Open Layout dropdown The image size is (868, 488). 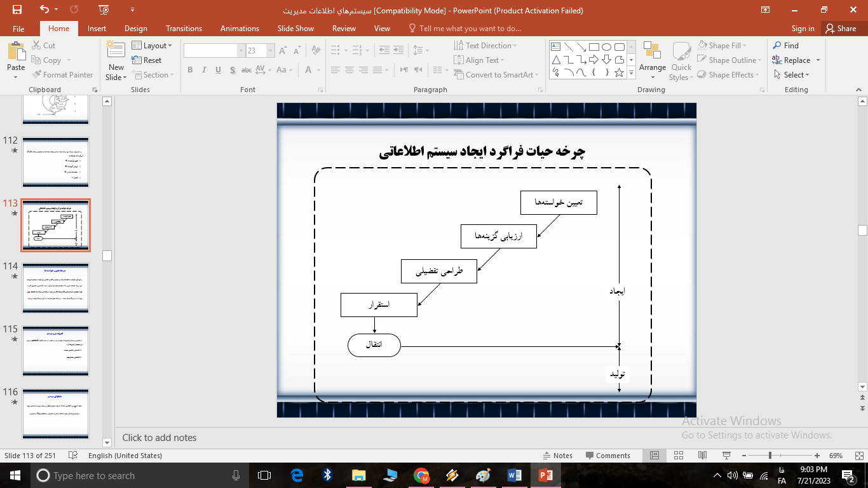[153, 46]
